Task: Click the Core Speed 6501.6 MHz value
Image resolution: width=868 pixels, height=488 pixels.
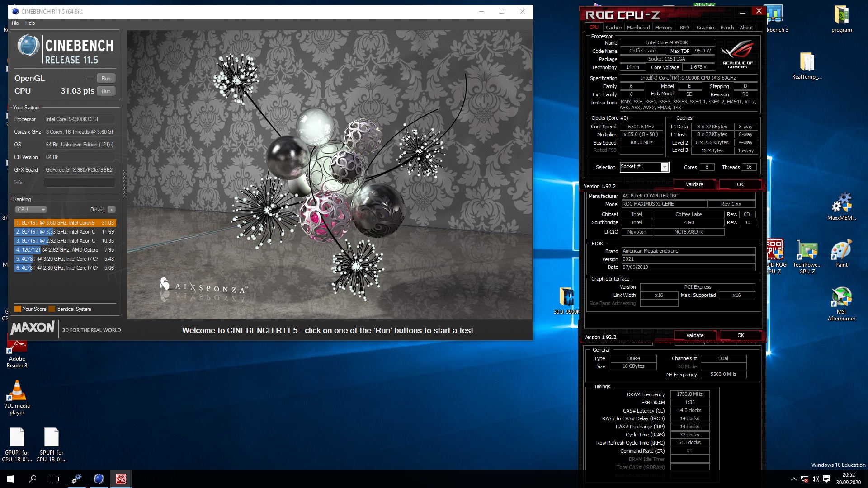Action: click(641, 127)
